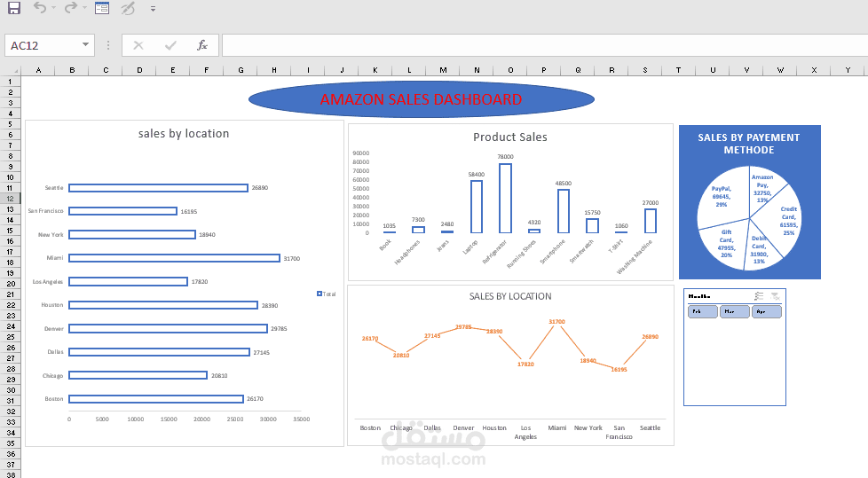Select column N header

click(477, 70)
